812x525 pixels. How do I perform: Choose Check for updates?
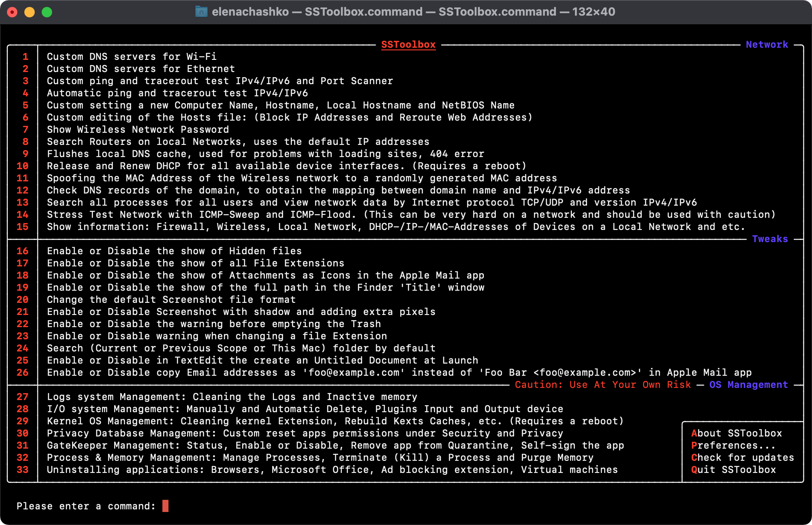point(743,458)
